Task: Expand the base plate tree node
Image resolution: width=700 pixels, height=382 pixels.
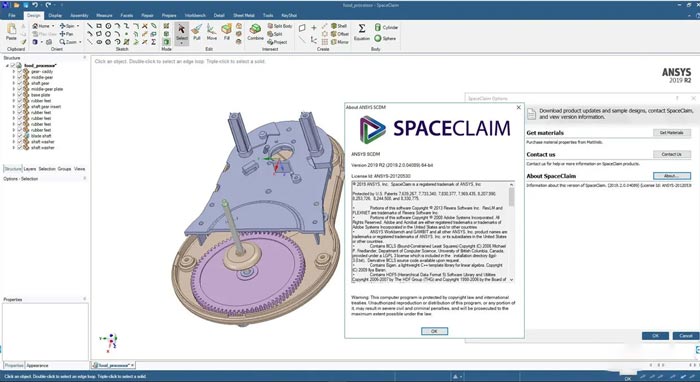Action: pos(13,95)
